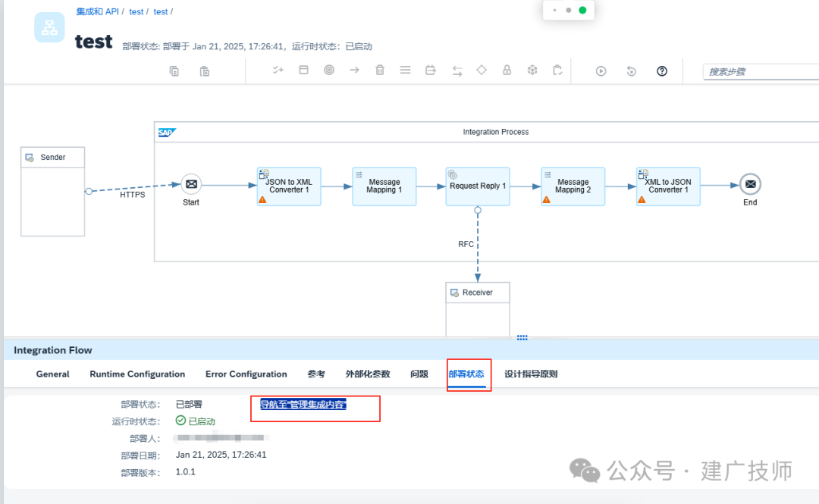Click the Delete trash icon
The height and width of the screenshot is (504, 819).
380,70
